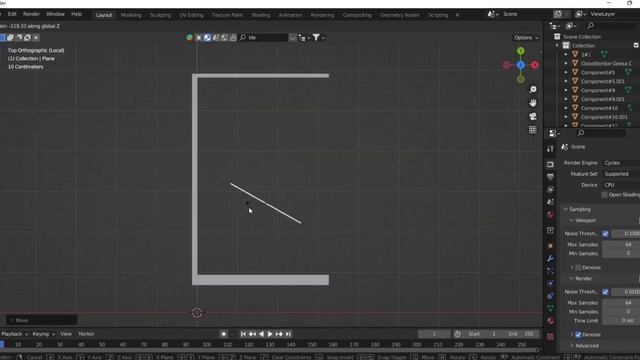Open the Keying popover in timeline
This screenshot has height=360, width=640.
click(x=43, y=334)
